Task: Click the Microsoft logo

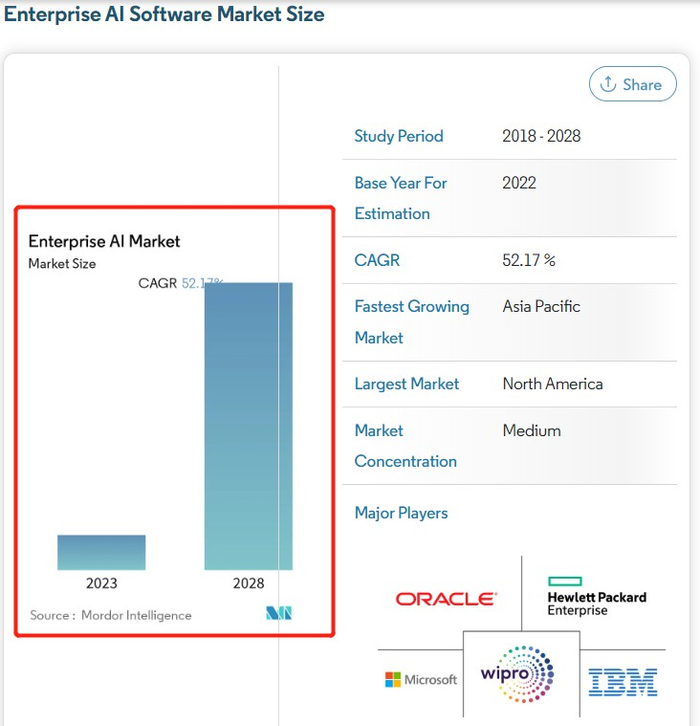Action: pos(421,680)
